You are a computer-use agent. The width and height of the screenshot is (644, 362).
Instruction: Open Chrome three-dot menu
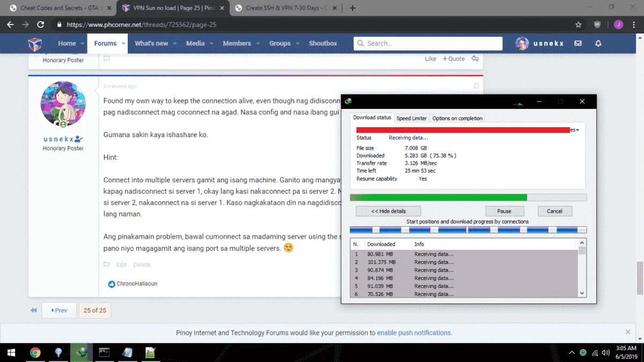634,25
